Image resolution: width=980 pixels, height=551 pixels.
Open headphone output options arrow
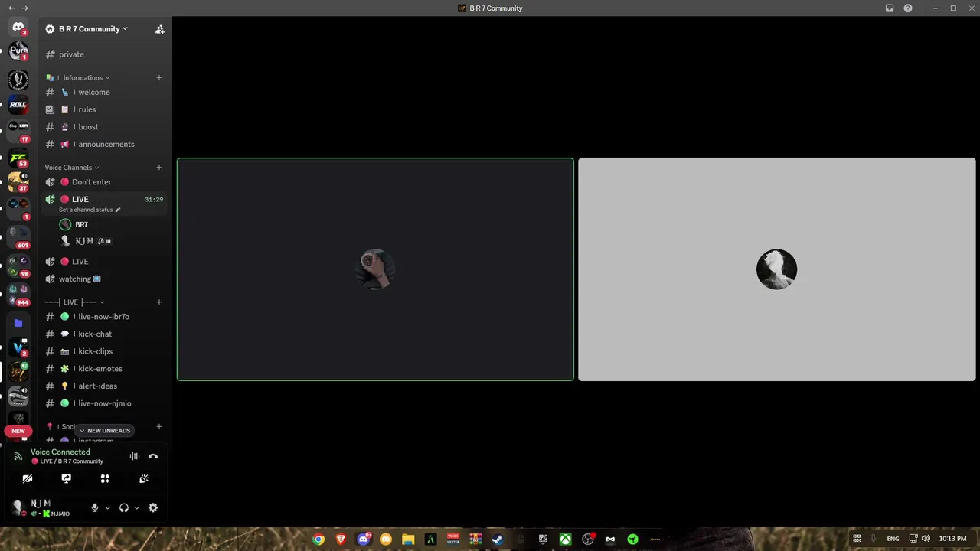137,507
